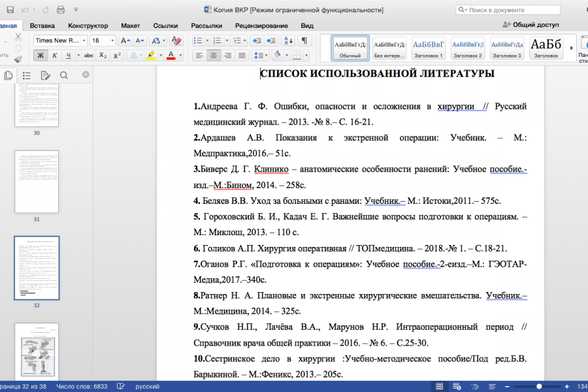Click the Print icon in title bar
This screenshot has height=392, width=588.
tap(61, 10)
